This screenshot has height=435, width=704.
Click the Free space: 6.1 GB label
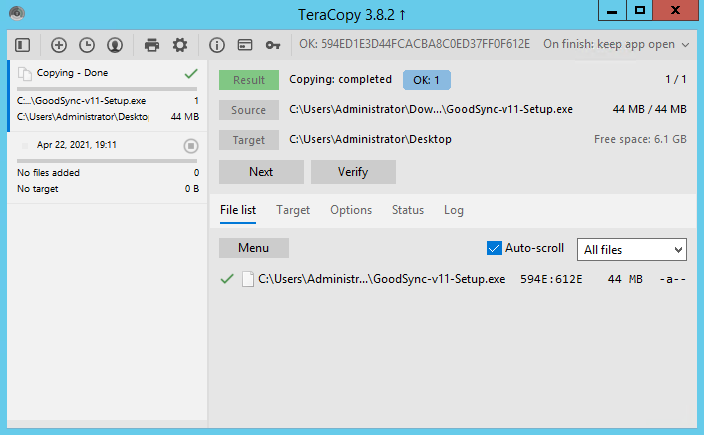[640, 139]
